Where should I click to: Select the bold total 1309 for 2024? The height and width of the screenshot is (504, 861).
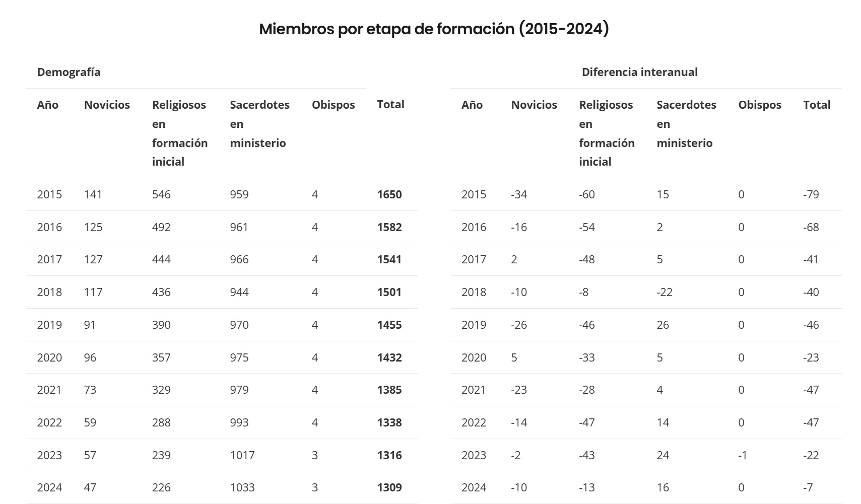pyautogui.click(x=389, y=487)
